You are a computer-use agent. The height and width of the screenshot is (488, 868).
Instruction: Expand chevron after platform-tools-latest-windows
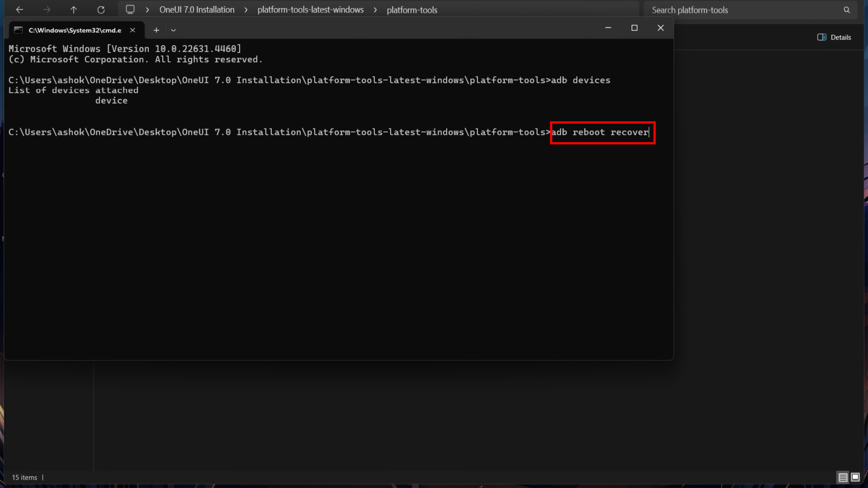[375, 10]
